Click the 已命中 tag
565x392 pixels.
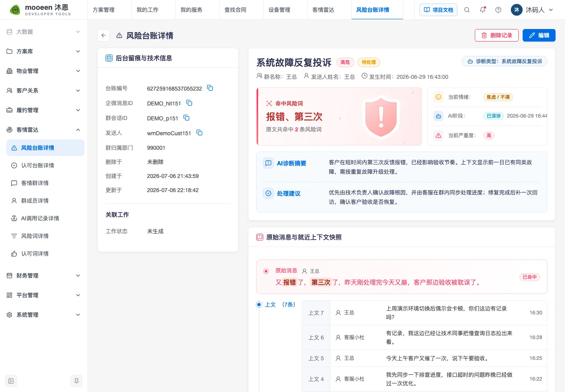[x=529, y=277]
